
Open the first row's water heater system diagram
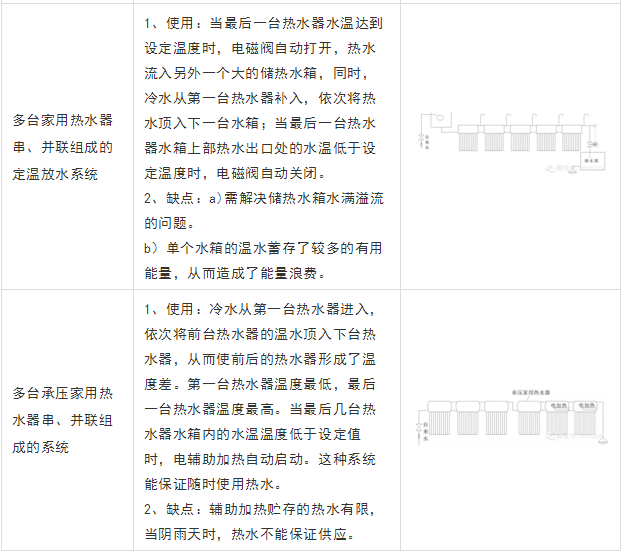[x=512, y=143]
